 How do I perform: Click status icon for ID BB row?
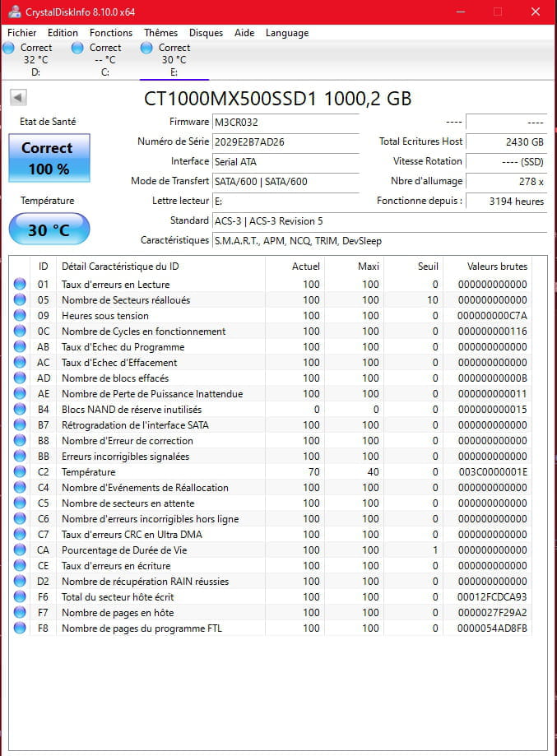(20, 456)
